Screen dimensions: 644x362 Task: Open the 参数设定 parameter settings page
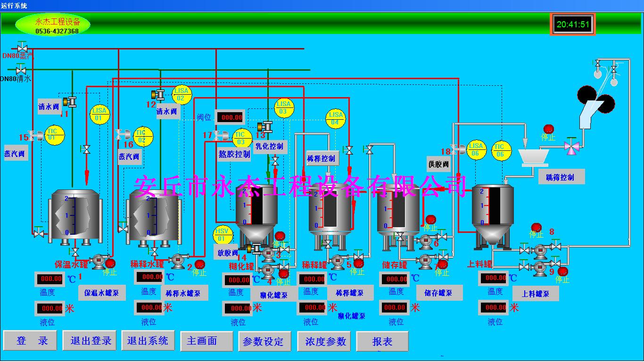tap(263, 342)
